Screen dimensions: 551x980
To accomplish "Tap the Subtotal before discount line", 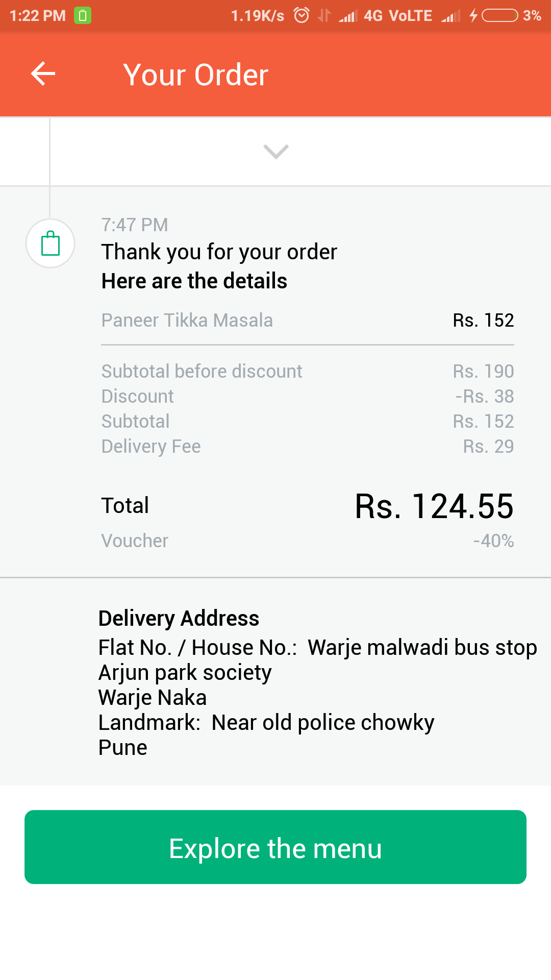I will click(x=202, y=371).
